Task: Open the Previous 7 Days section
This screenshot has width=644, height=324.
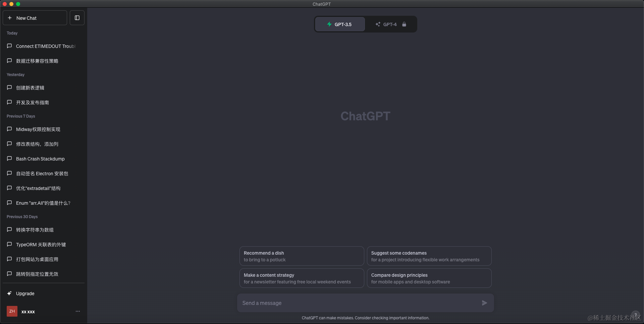Action: pos(20,116)
